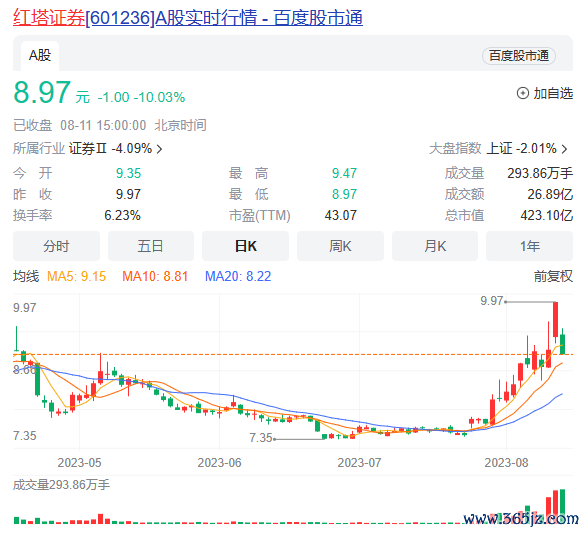Click the 2023-06 date axis label
The width and height of the screenshot is (586, 534).
(x=219, y=463)
